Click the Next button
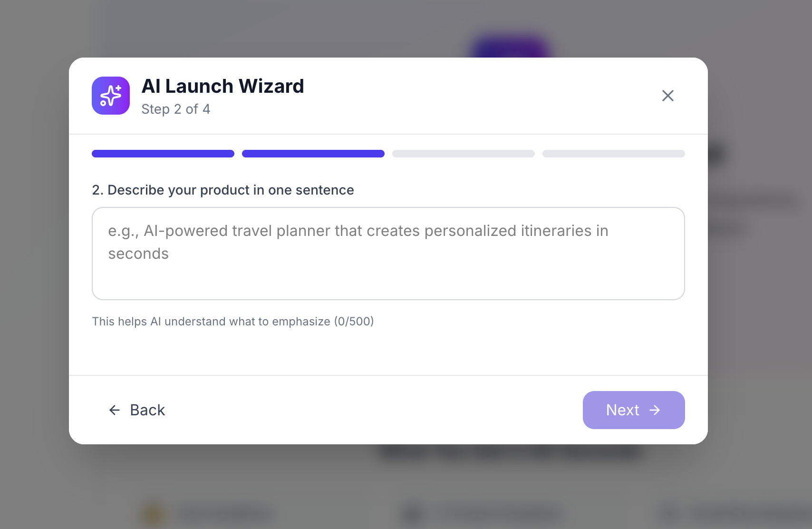This screenshot has height=529, width=812. 634,410
